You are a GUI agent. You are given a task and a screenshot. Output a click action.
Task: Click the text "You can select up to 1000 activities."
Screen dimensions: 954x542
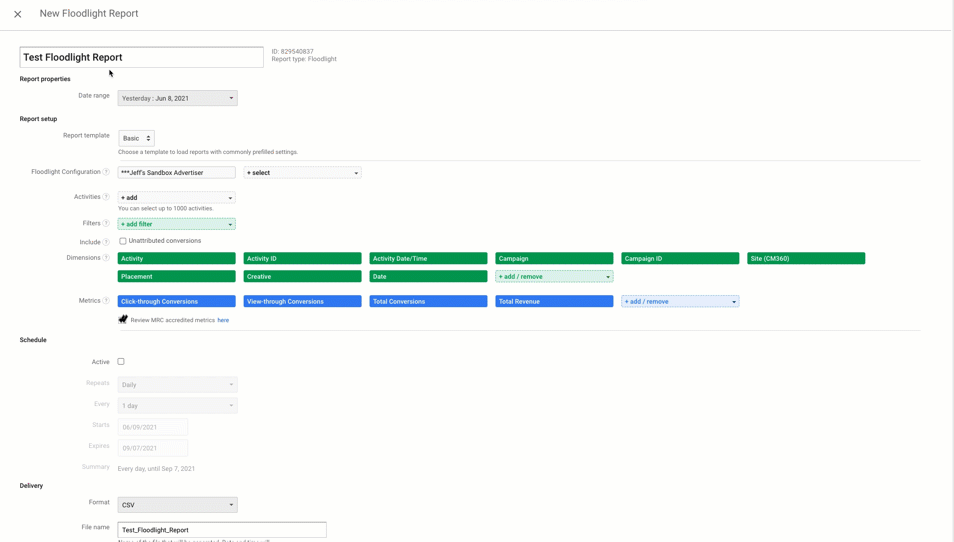(165, 209)
